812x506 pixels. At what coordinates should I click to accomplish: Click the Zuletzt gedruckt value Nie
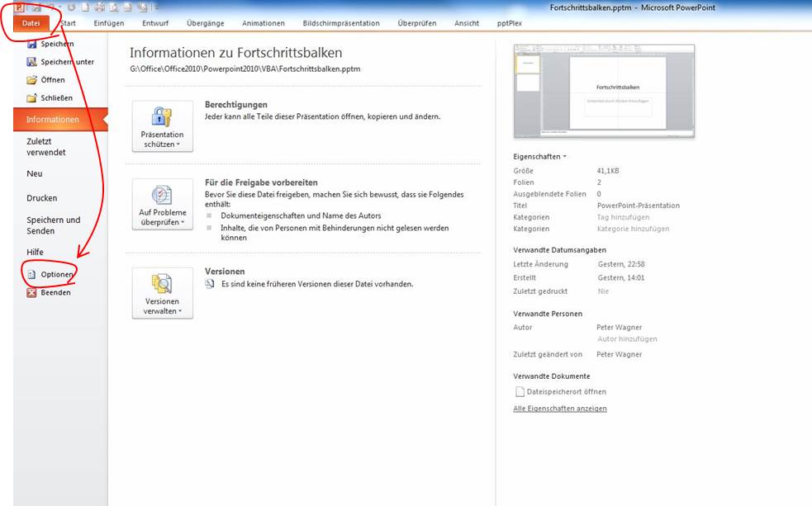click(603, 291)
